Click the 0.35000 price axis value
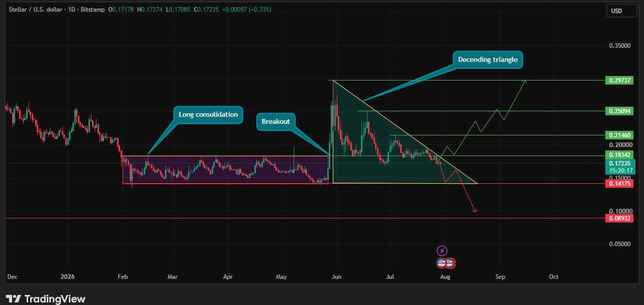Image resolution: width=644 pixels, height=305 pixels. click(x=619, y=46)
